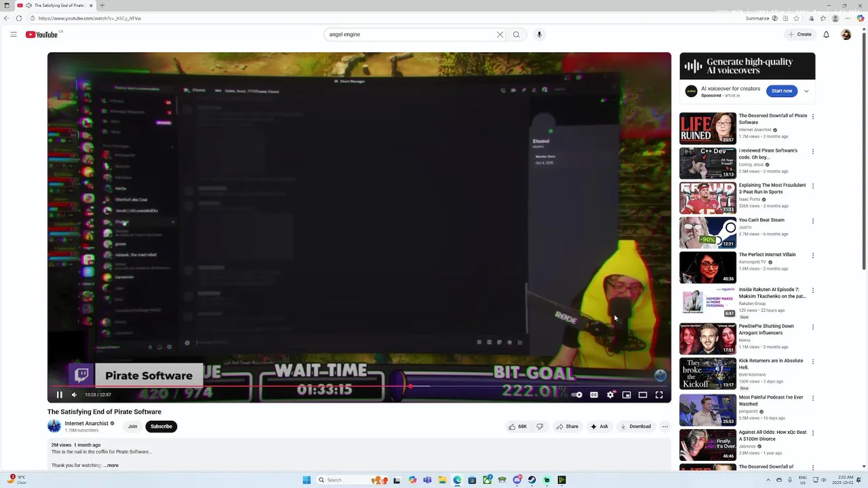Like the video (68K)
868x488 pixels.
517,426
